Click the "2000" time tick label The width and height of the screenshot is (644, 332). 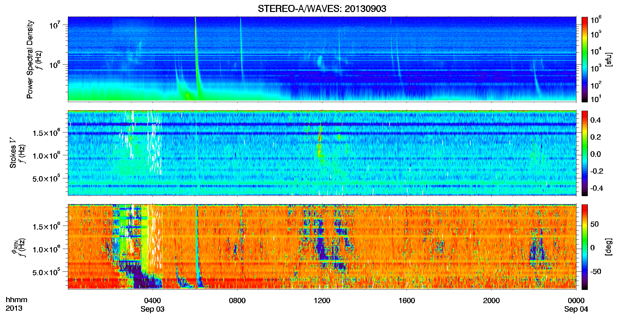pos(491,300)
